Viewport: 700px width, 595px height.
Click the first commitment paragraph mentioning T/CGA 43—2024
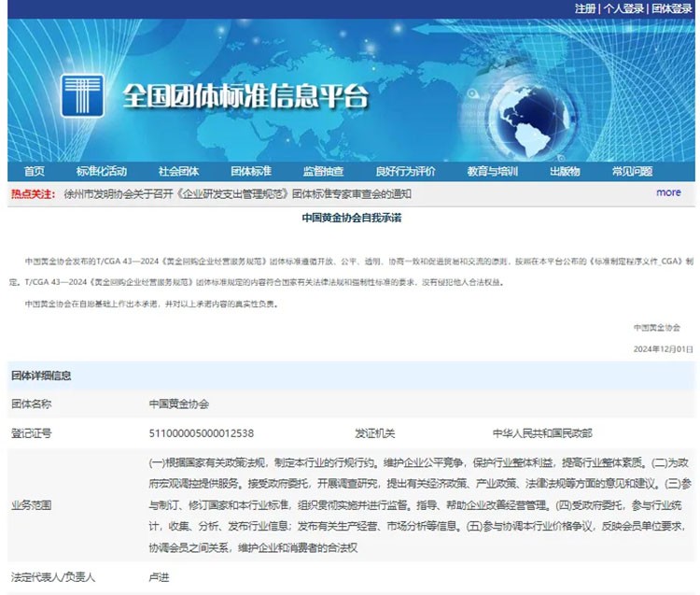point(352,272)
